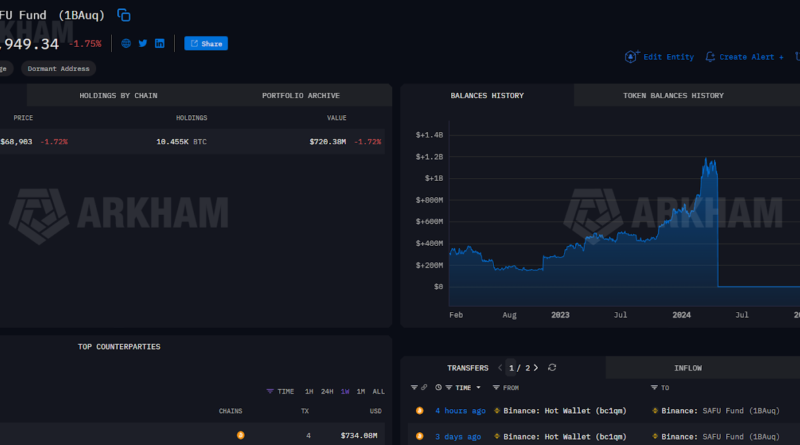Open Binance SAFU Fund recipient, 4 hours ago row
This screenshot has width=800, height=445.
[x=720, y=411]
